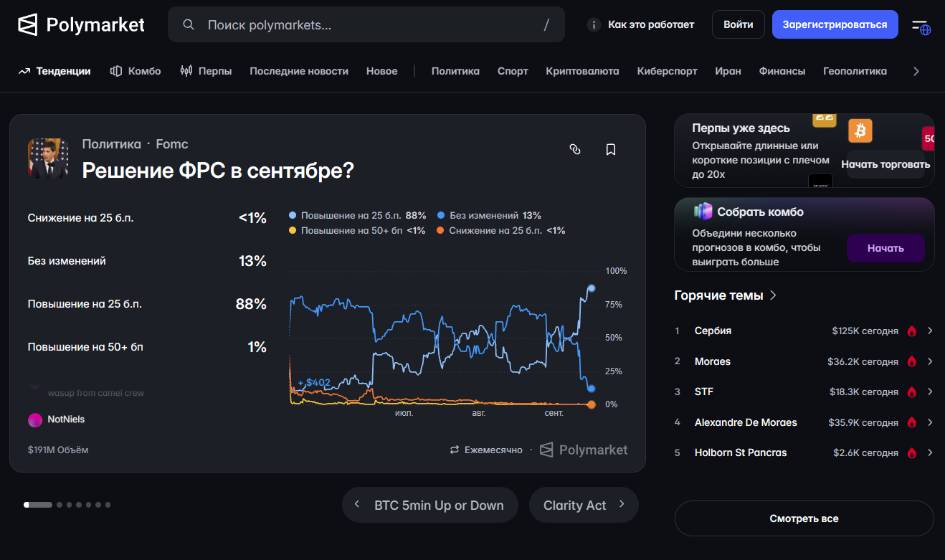
Task: Select the Киберспорт category
Action: pyautogui.click(x=668, y=71)
